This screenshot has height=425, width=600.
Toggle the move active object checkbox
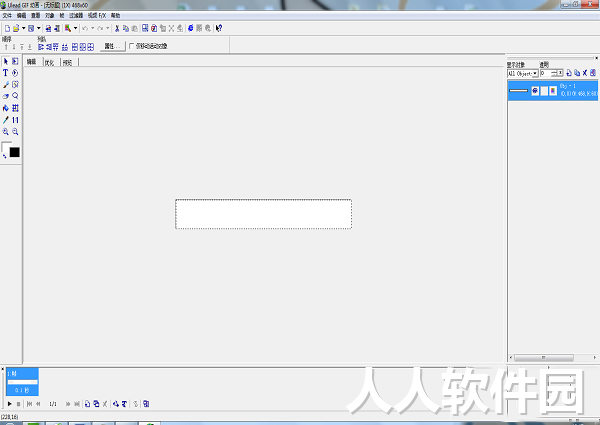tap(131, 46)
